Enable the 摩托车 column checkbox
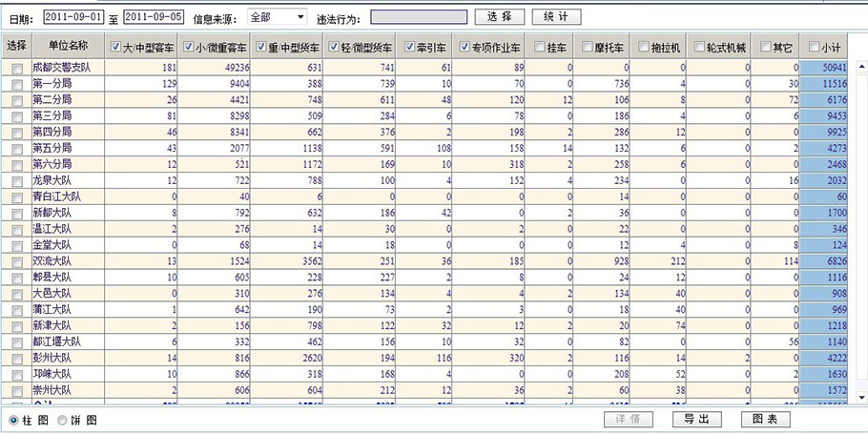Image resolution: width=868 pixels, height=434 pixels. click(588, 48)
